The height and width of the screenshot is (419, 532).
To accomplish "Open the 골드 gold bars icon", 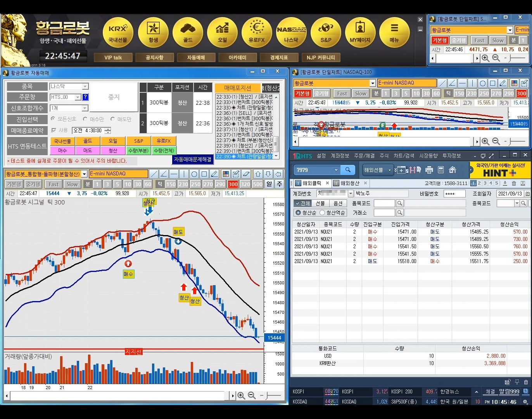I will (x=188, y=33).
